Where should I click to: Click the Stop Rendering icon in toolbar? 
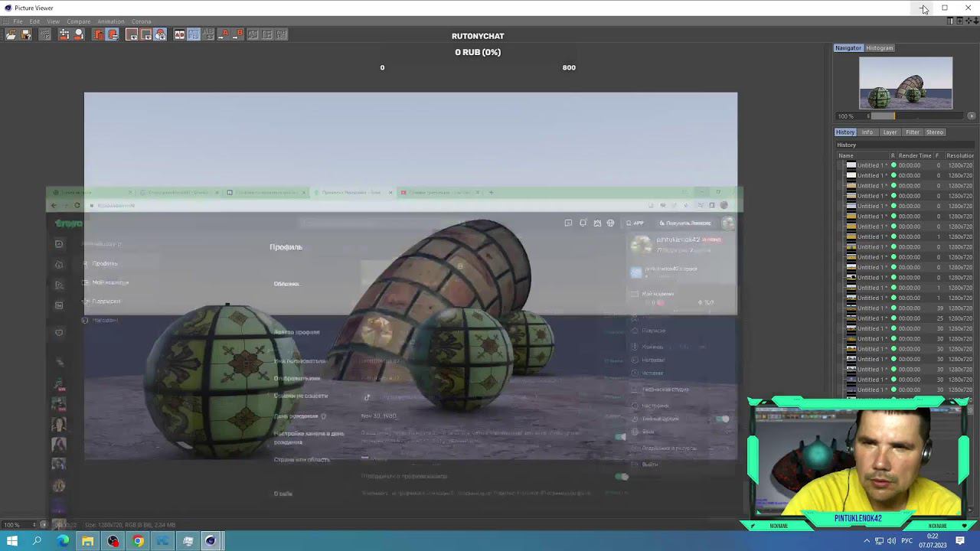(x=45, y=34)
